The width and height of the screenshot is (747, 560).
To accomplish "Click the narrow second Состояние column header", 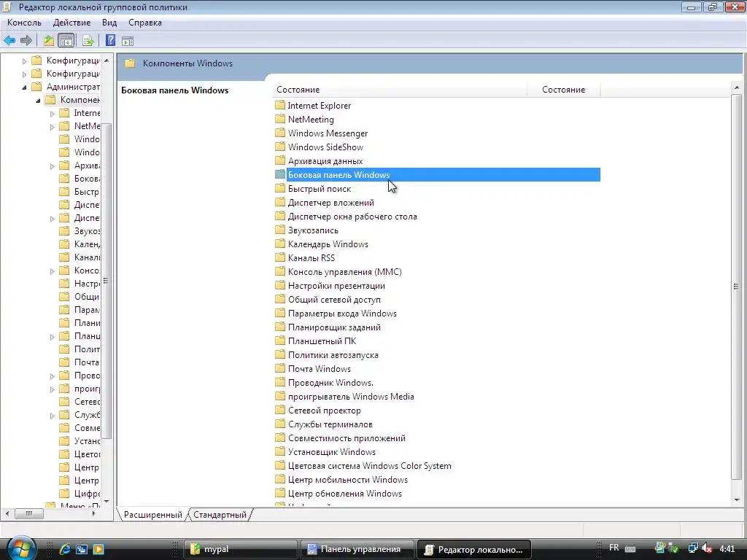I will (564, 90).
